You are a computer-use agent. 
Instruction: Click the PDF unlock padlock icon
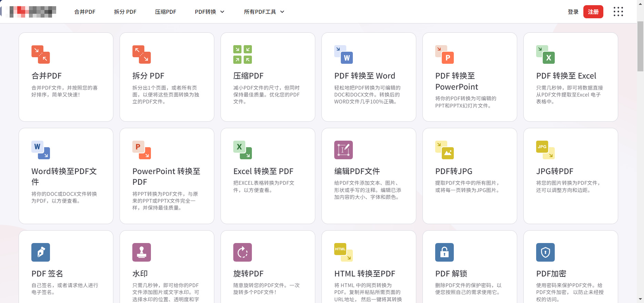coord(444,252)
